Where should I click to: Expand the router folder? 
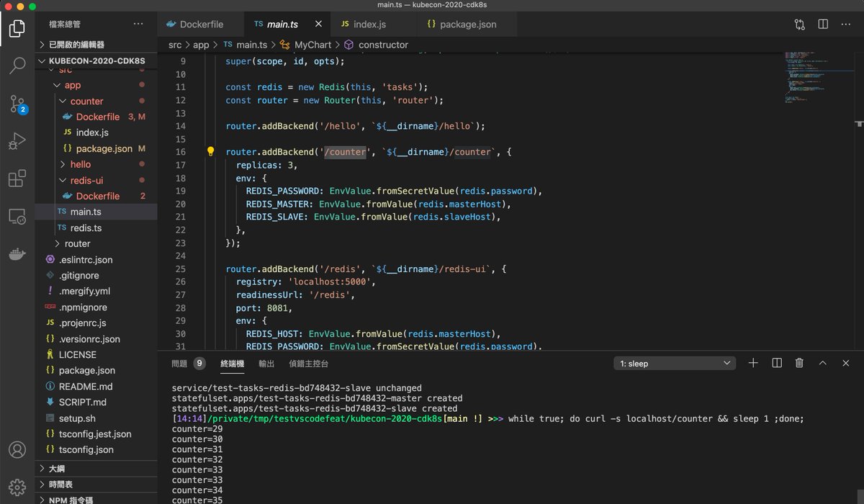pos(96,243)
